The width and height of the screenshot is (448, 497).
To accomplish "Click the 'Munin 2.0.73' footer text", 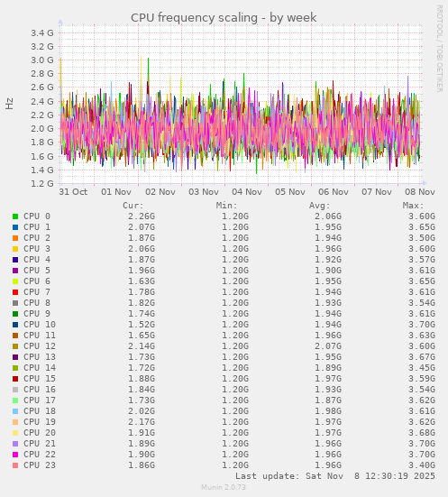I will tap(224, 487).
